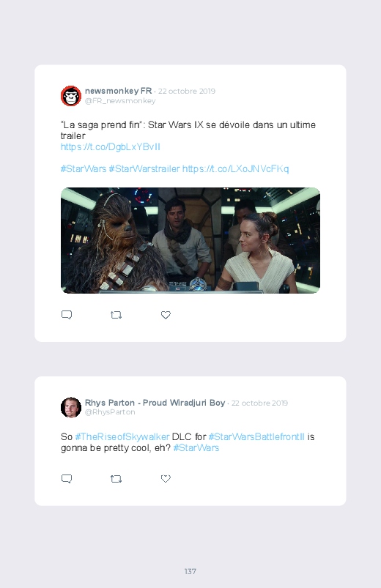
Task: Click reply icon on Rhys Parton tweet
Action: click(x=67, y=478)
